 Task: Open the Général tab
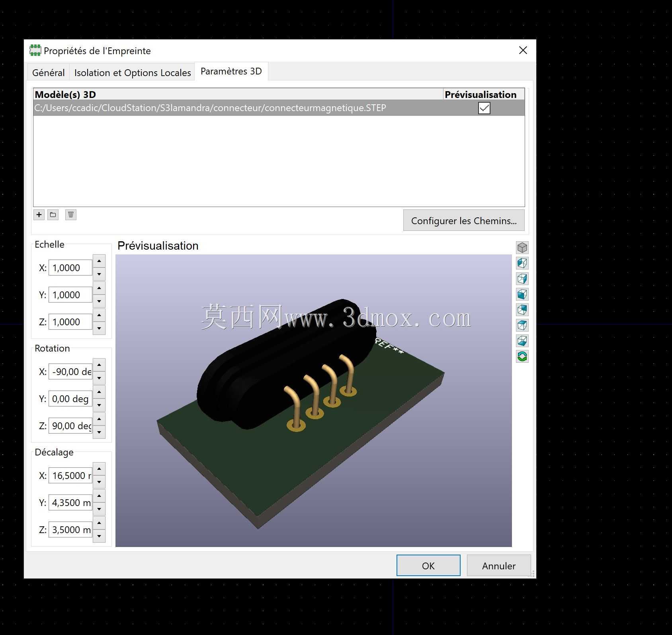point(49,72)
